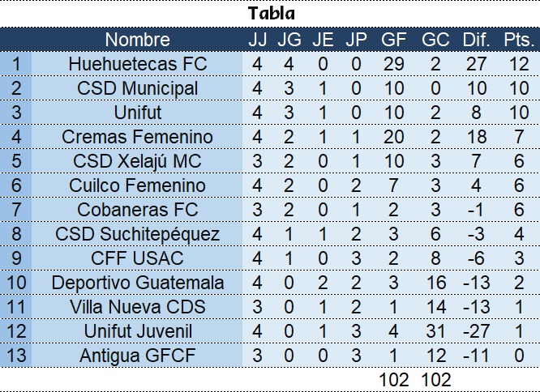Click the CSD Suchitepéquez team name
540x392 pixels.
138,234
